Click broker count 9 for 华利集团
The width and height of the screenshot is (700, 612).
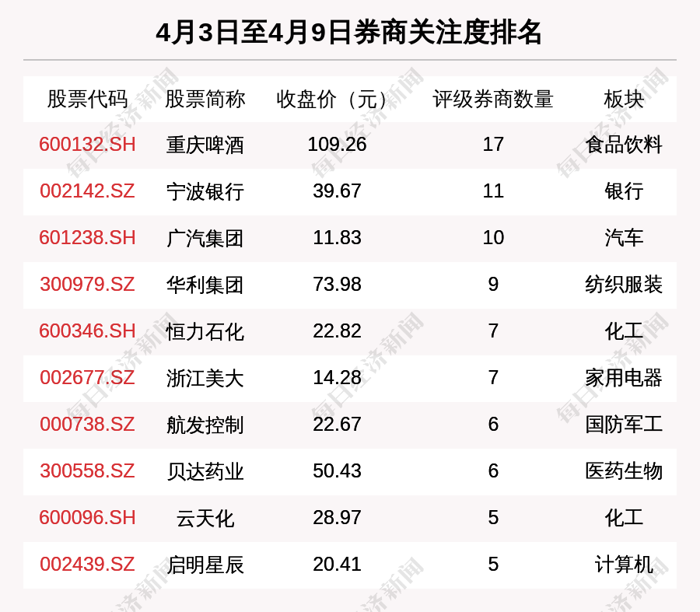[x=493, y=285]
